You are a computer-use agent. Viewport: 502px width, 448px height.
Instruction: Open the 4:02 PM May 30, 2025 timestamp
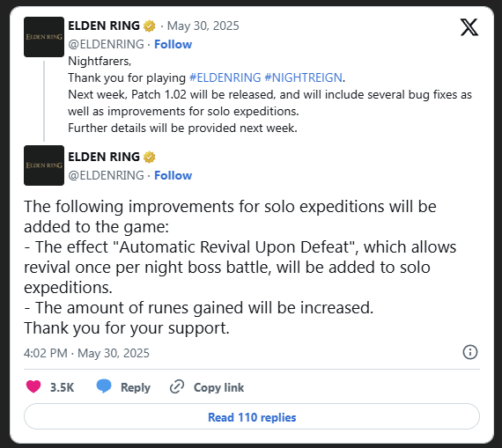tap(86, 353)
